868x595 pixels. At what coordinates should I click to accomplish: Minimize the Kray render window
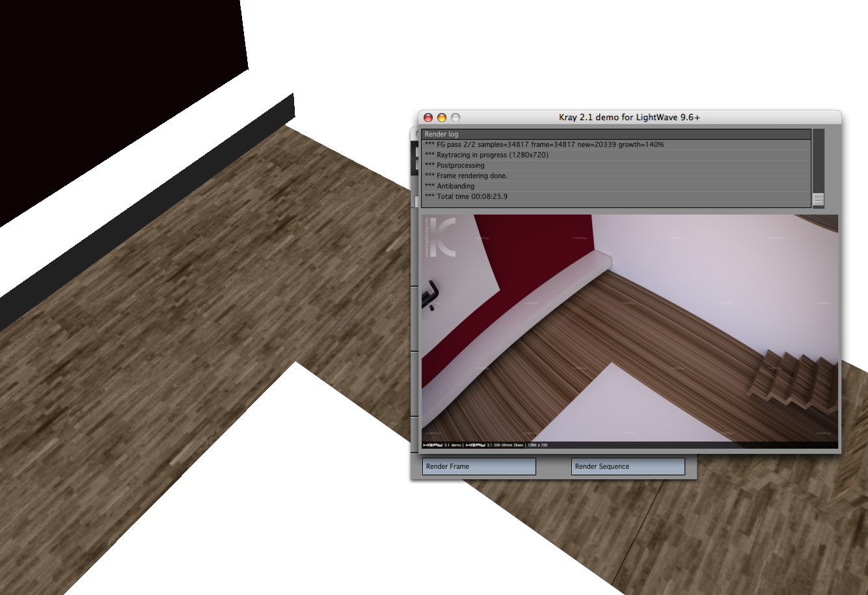[442, 118]
